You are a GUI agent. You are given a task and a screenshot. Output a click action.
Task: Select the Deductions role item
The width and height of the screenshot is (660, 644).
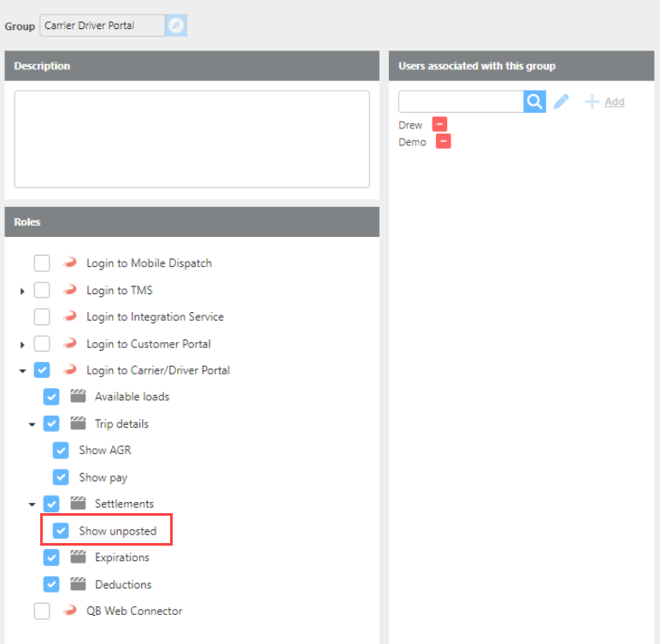coord(123,585)
